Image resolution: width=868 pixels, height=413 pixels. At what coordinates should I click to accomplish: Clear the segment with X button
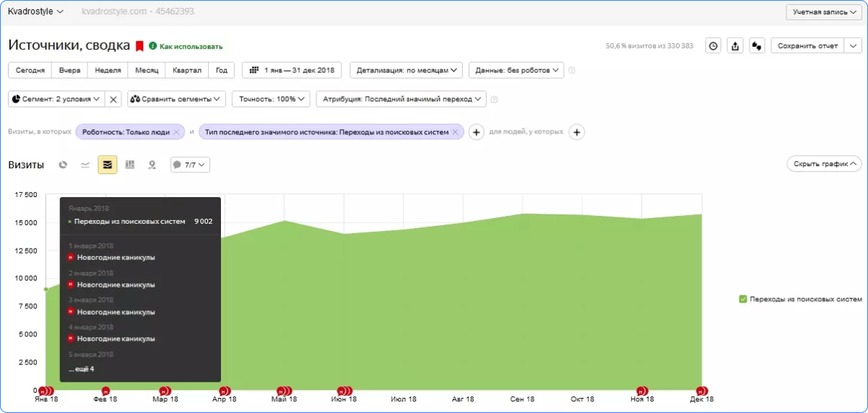pos(113,99)
